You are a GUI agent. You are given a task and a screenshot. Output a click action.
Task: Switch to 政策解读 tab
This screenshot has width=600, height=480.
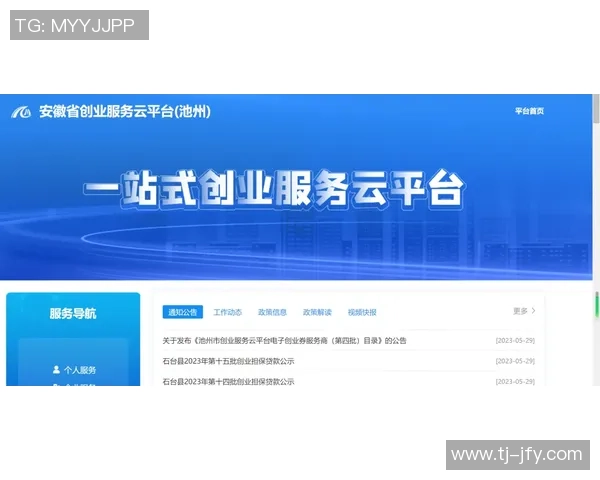[x=317, y=312]
